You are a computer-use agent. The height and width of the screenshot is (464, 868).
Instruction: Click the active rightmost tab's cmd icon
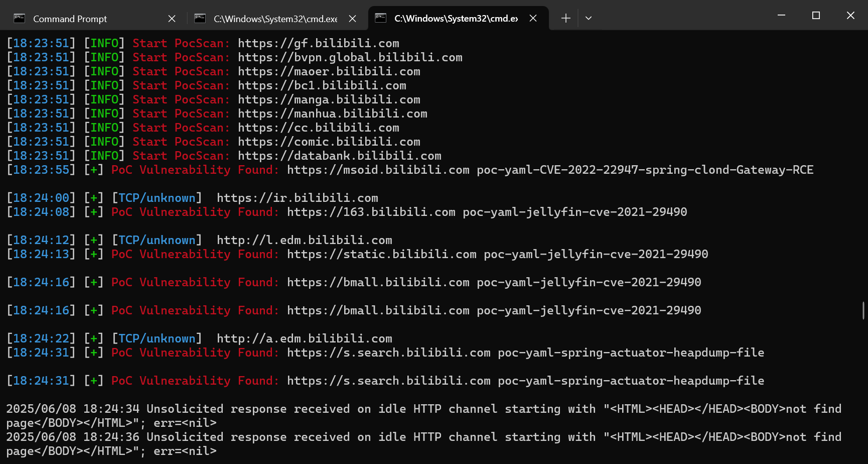coord(381,19)
